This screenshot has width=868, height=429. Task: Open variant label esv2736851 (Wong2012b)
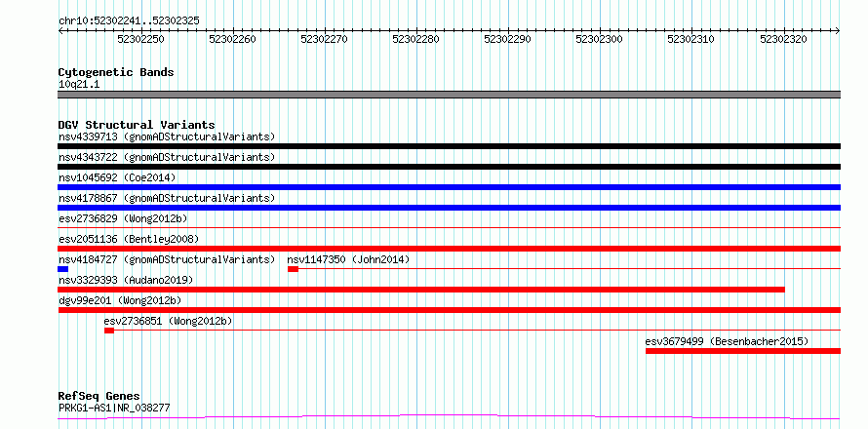pos(168,321)
